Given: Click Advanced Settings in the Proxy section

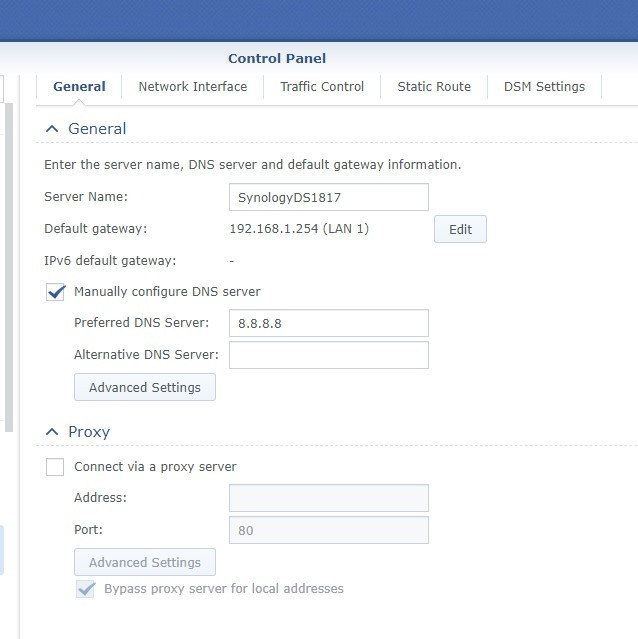Looking at the screenshot, I should click(145, 562).
